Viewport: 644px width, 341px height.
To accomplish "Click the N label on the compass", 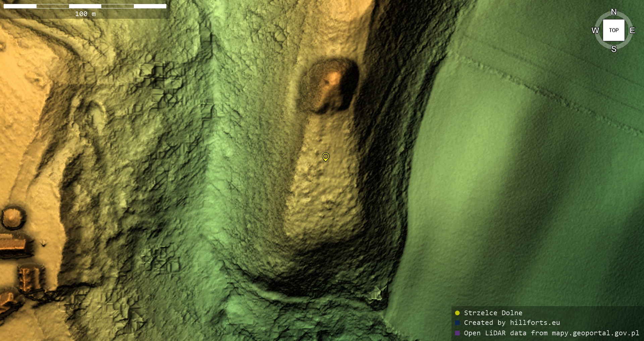I will (x=613, y=12).
